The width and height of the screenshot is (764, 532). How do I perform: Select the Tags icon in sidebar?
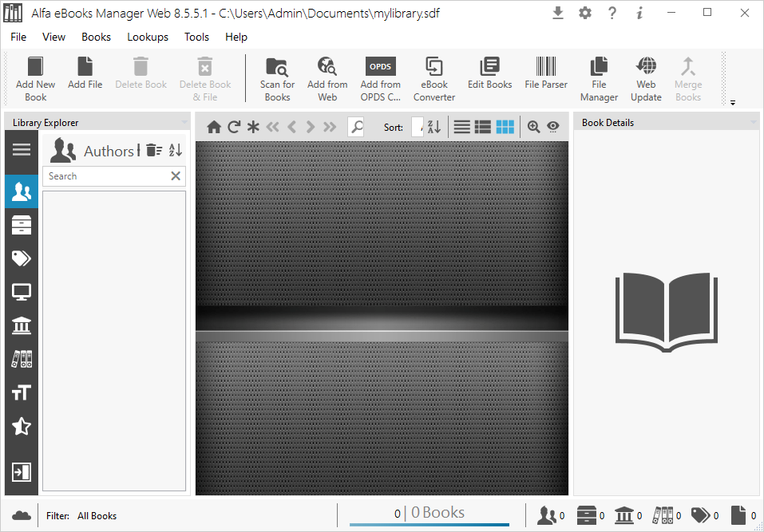pos(22,258)
